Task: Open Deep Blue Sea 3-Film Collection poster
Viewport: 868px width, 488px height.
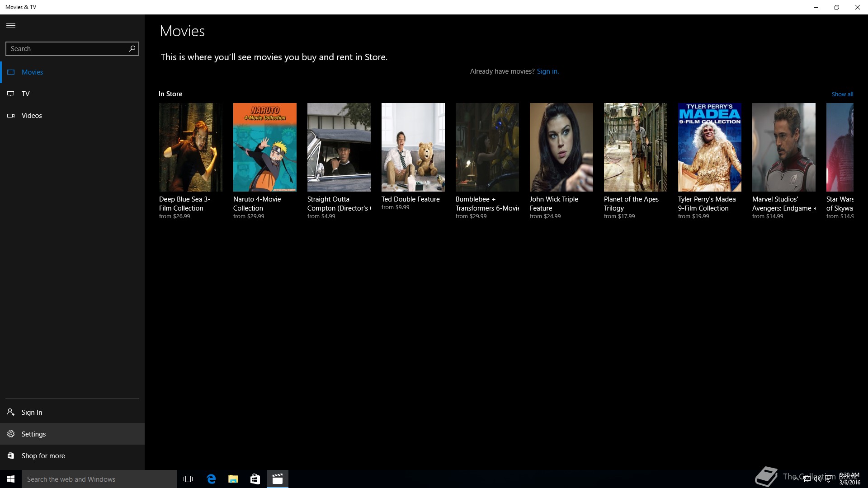Action: 191,147
